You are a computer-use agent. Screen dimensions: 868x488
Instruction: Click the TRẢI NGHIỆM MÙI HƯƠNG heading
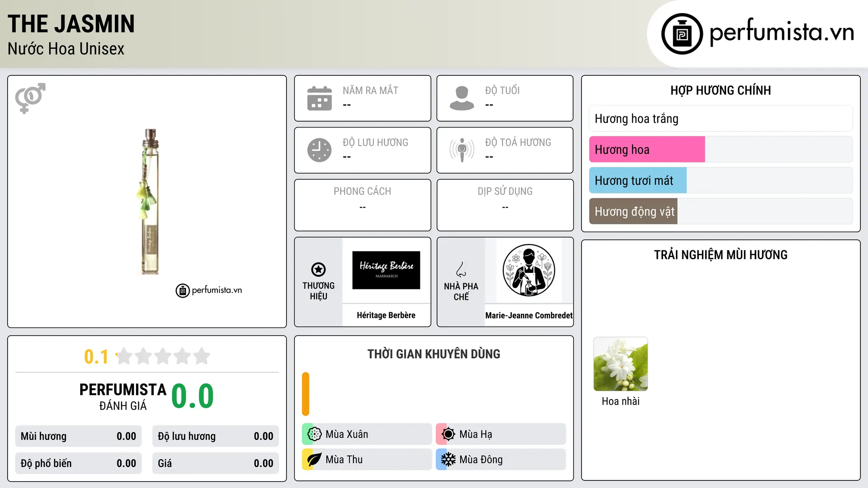click(x=721, y=255)
